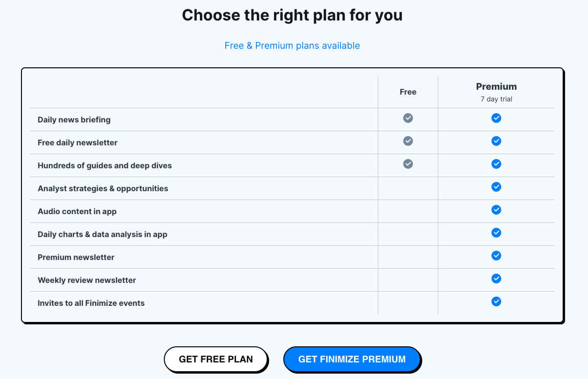
Task: Click the GET FINIMIZE PREMIUM button
Action: click(x=352, y=359)
